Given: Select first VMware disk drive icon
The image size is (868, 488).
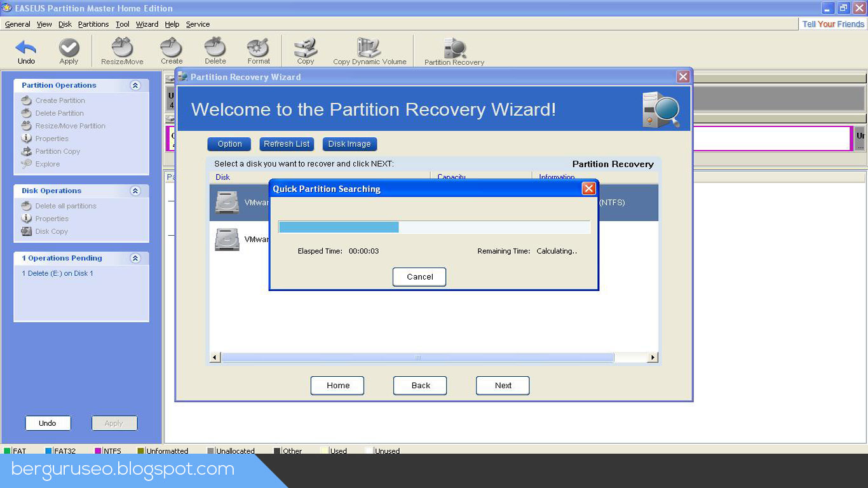Looking at the screenshot, I should click(227, 202).
